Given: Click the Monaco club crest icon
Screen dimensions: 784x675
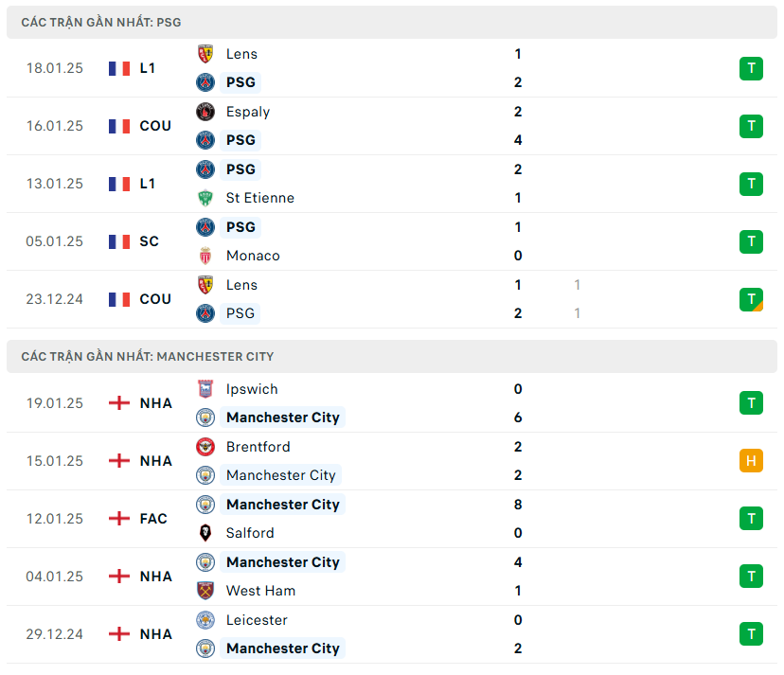Looking at the screenshot, I should 205,256.
